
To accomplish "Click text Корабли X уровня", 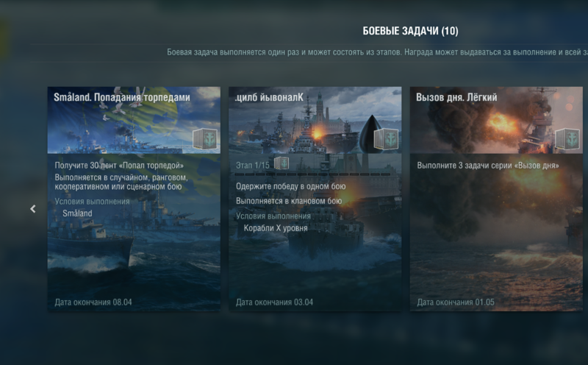I will 276,228.
